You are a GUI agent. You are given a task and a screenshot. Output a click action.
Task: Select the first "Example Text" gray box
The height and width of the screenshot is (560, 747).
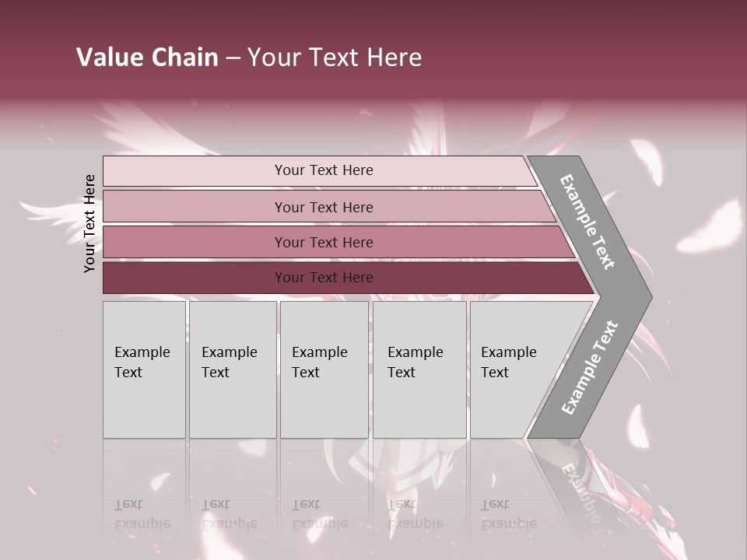(144, 369)
